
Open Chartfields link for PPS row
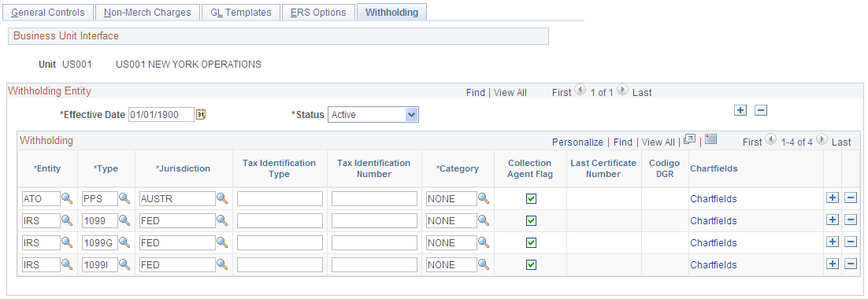tap(714, 199)
